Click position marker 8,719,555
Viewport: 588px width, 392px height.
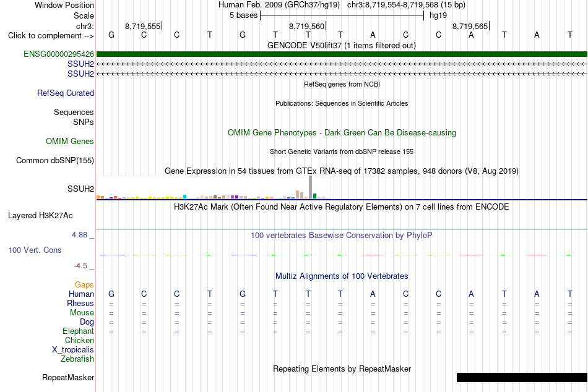[143, 26]
